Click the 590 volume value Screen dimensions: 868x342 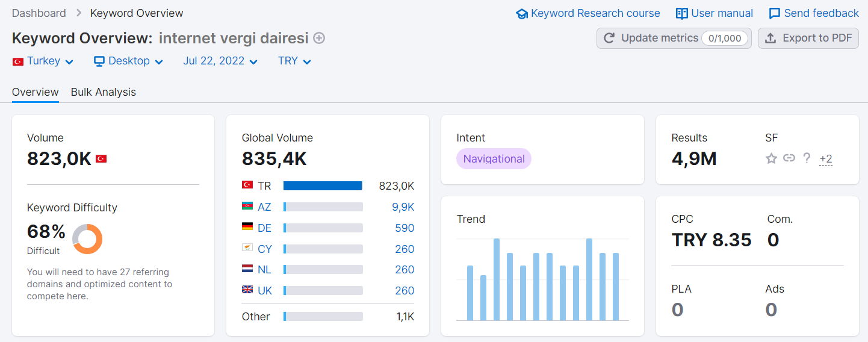[x=405, y=228]
